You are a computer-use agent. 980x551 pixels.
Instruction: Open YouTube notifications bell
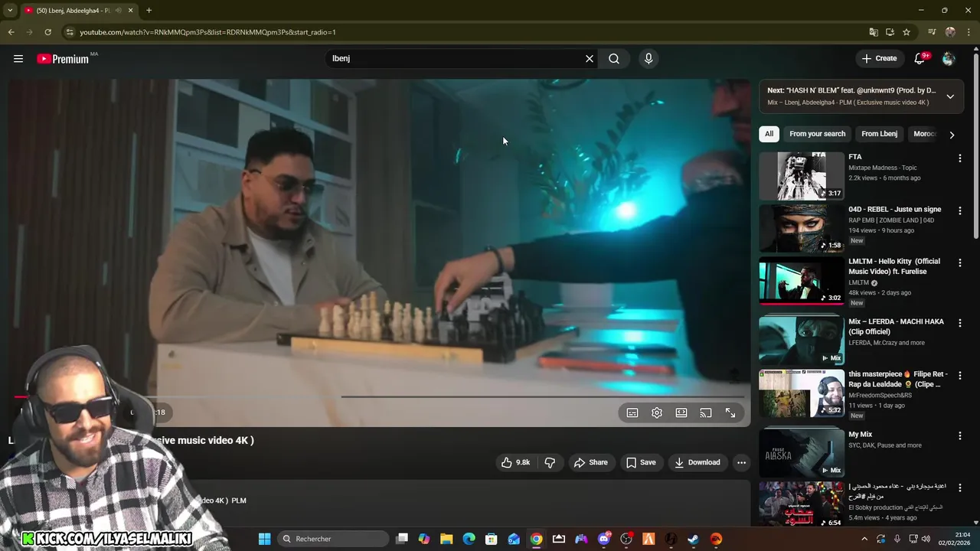920,59
